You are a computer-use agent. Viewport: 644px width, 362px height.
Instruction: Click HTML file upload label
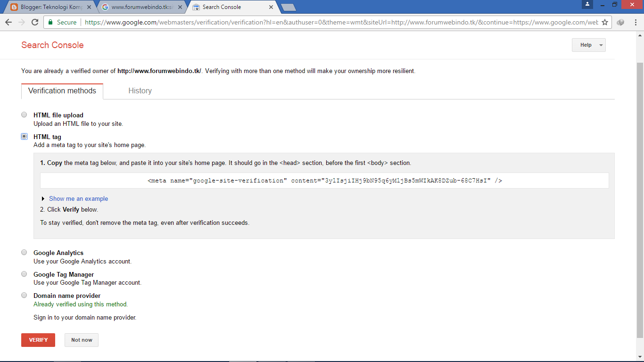click(x=58, y=115)
